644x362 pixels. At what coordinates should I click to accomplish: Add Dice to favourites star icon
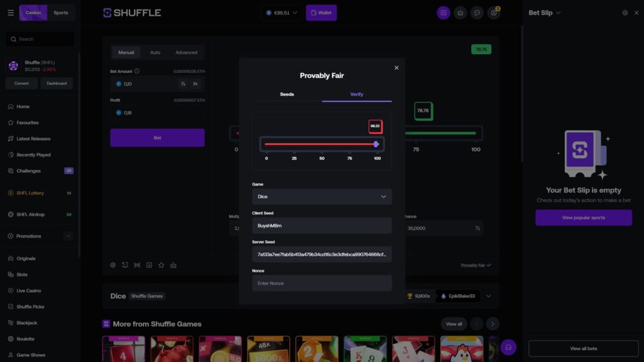point(162,265)
